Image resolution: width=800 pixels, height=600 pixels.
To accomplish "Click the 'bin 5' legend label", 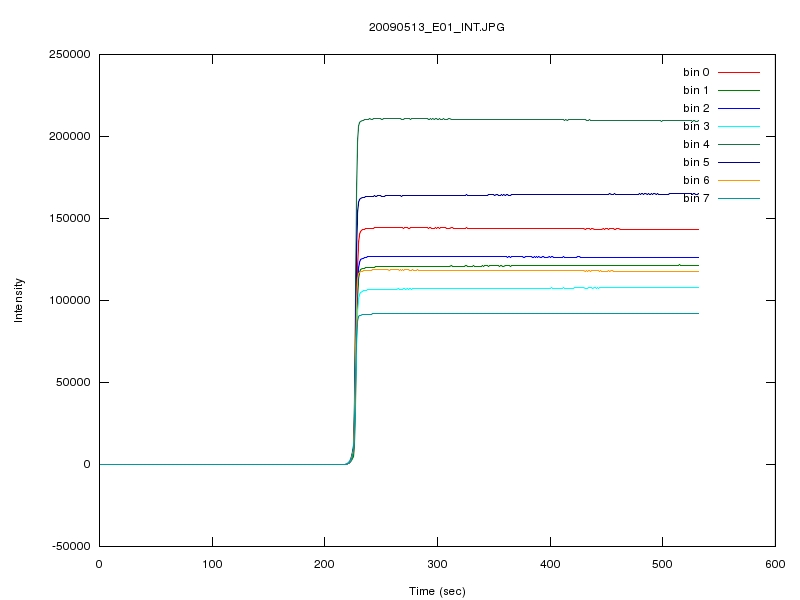I will point(696,162).
